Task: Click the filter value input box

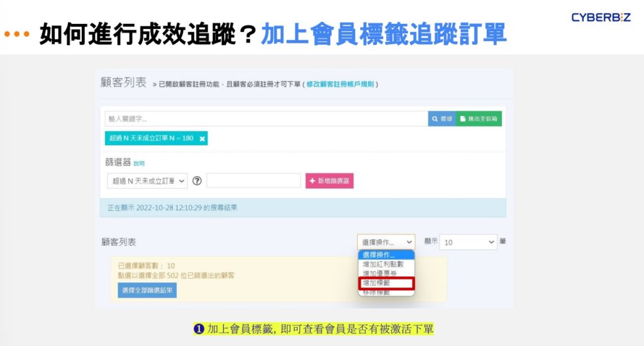Action: point(245,181)
